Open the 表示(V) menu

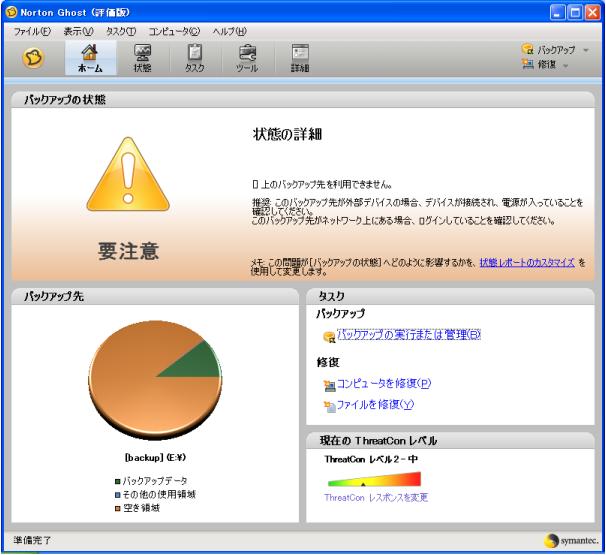pos(78,31)
